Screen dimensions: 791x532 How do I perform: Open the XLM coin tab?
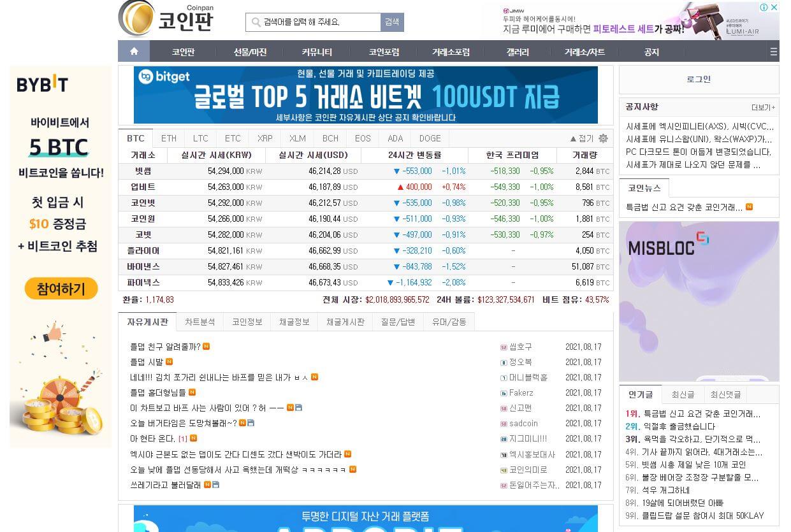[x=298, y=138]
